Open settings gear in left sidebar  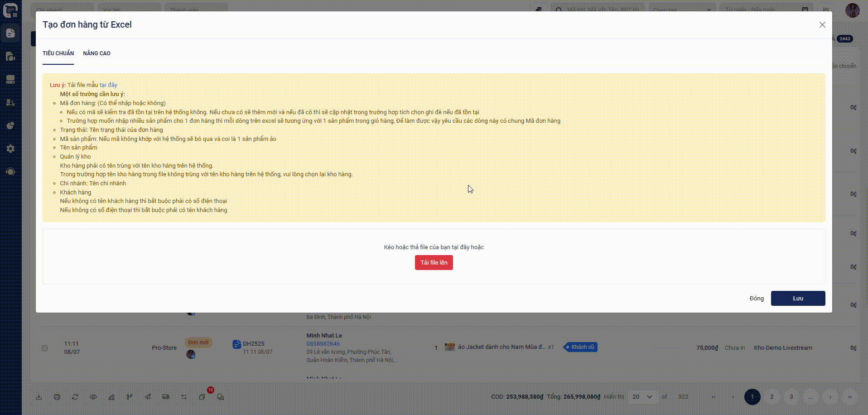tap(10, 149)
